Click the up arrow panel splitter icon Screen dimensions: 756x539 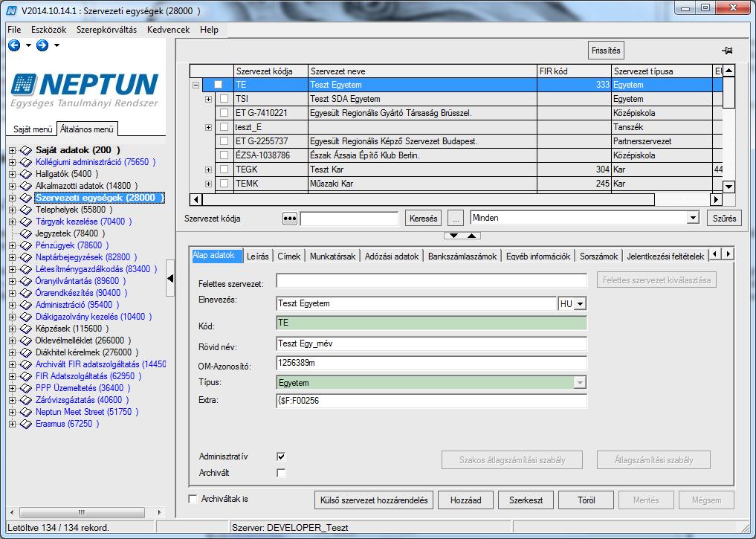coord(471,236)
